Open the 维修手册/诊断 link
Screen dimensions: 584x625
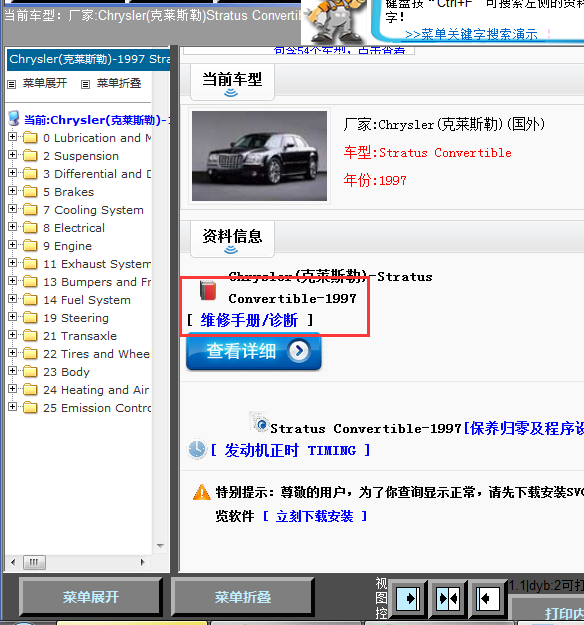click(249, 320)
